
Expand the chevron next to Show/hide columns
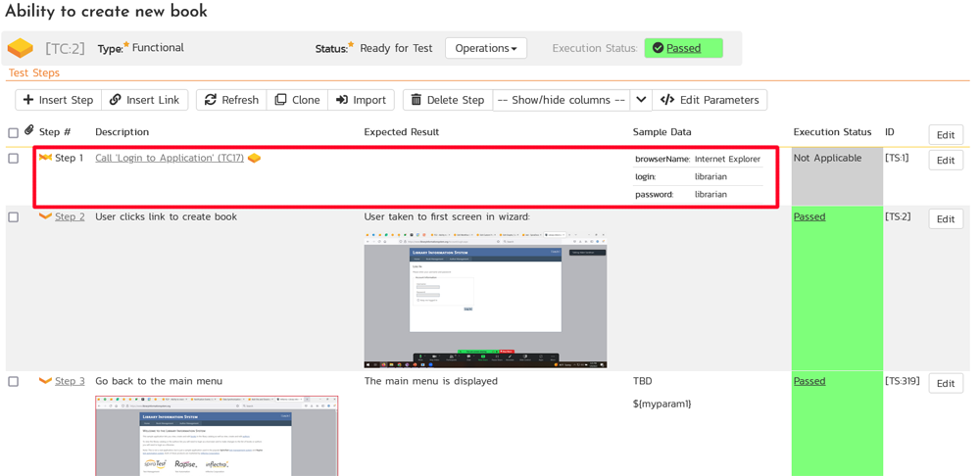pos(641,100)
